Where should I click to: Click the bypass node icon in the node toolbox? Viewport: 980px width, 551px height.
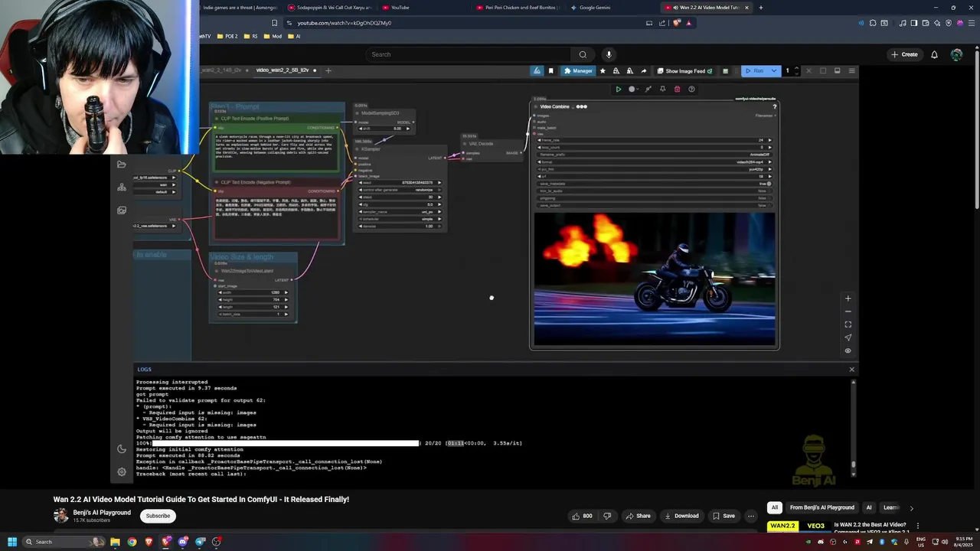(648, 89)
